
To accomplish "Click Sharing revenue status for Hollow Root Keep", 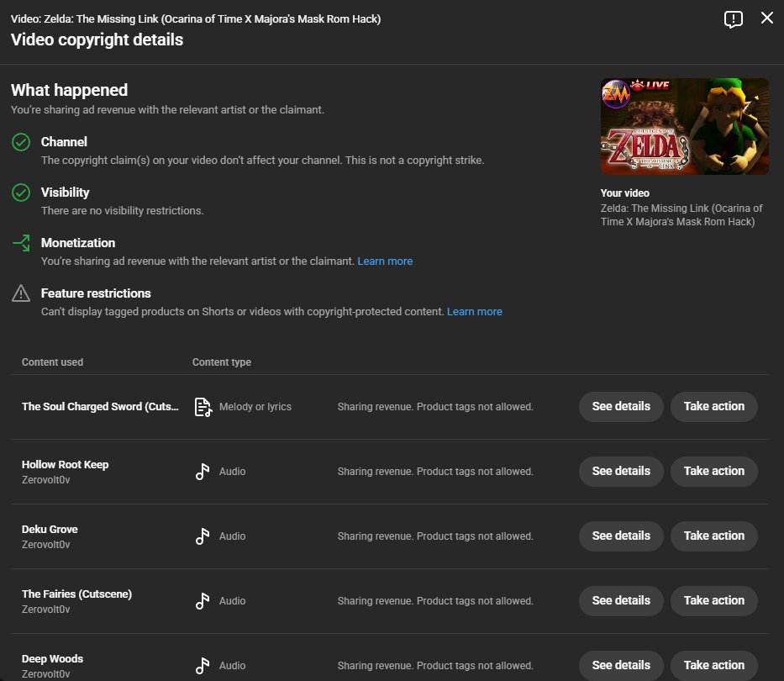I will (435, 472).
